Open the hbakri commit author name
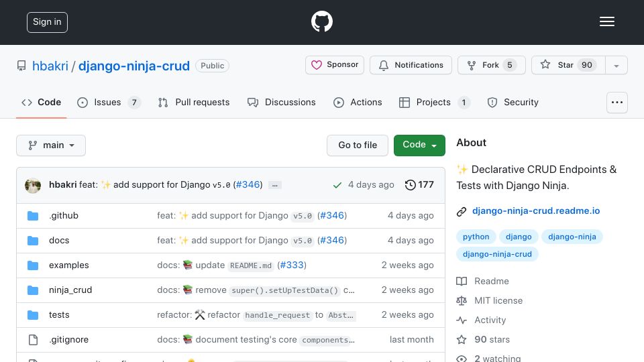This screenshot has height=362, width=644. (x=63, y=185)
